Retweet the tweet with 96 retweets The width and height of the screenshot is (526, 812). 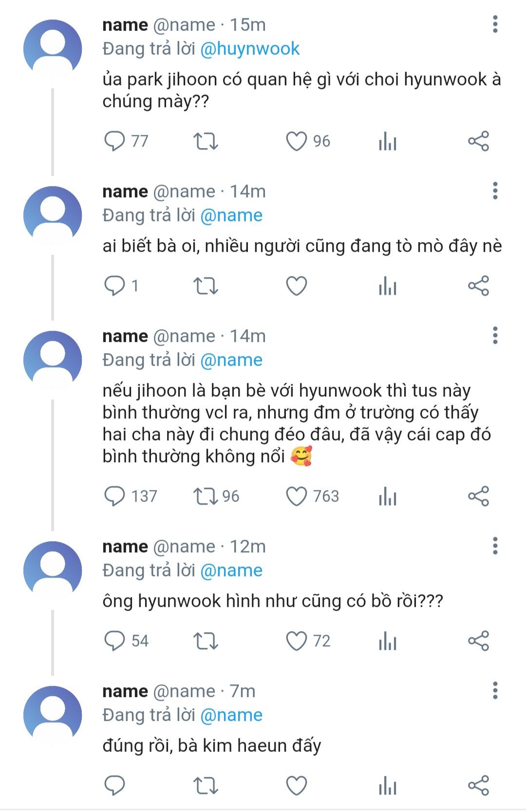tap(206, 496)
